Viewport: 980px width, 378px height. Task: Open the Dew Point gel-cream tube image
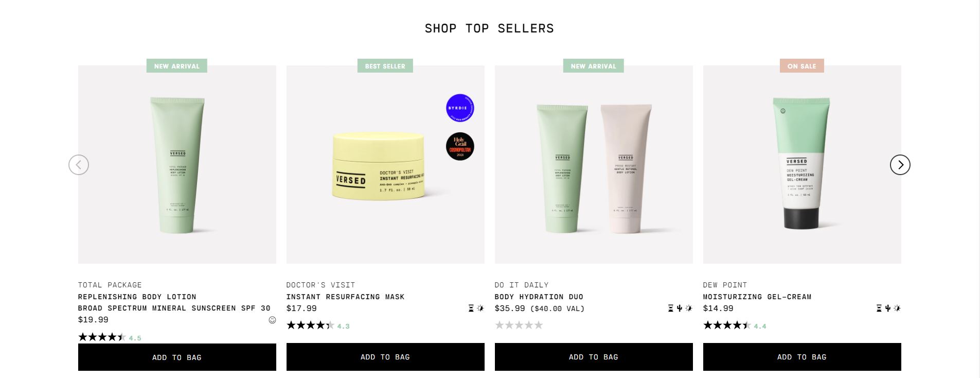tap(802, 164)
